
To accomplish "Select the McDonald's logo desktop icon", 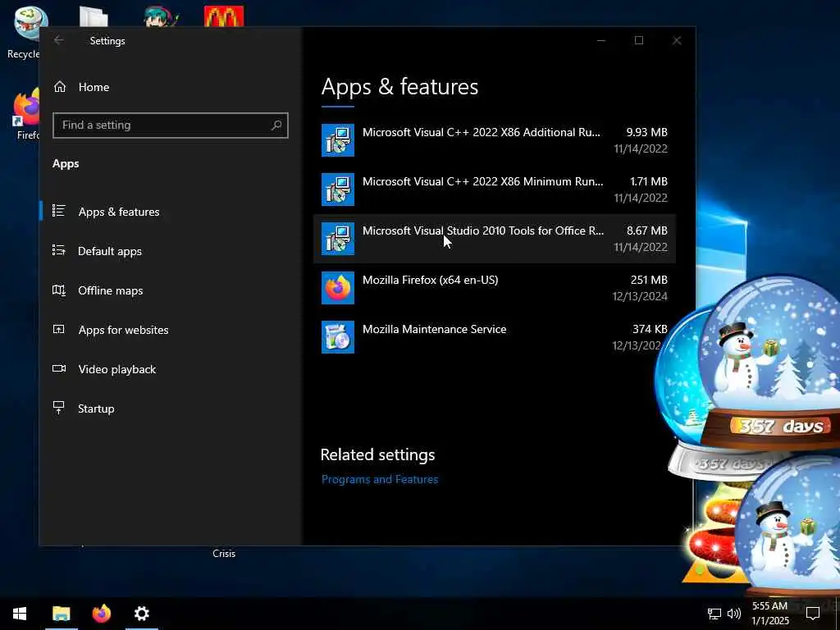I will (x=224, y=16).
